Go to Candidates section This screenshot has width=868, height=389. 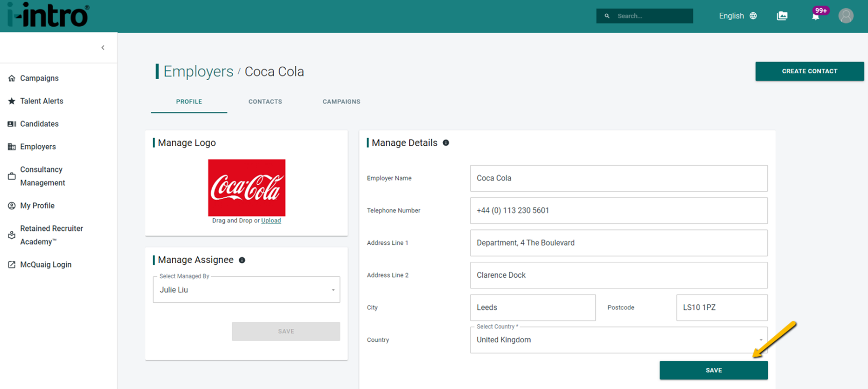39,124
